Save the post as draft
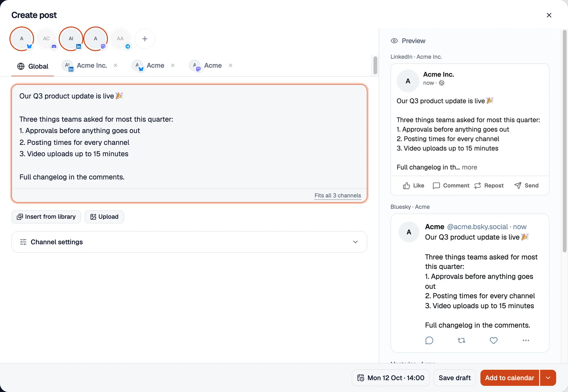Viewport: 568px width, 392px height. point(455,378)
